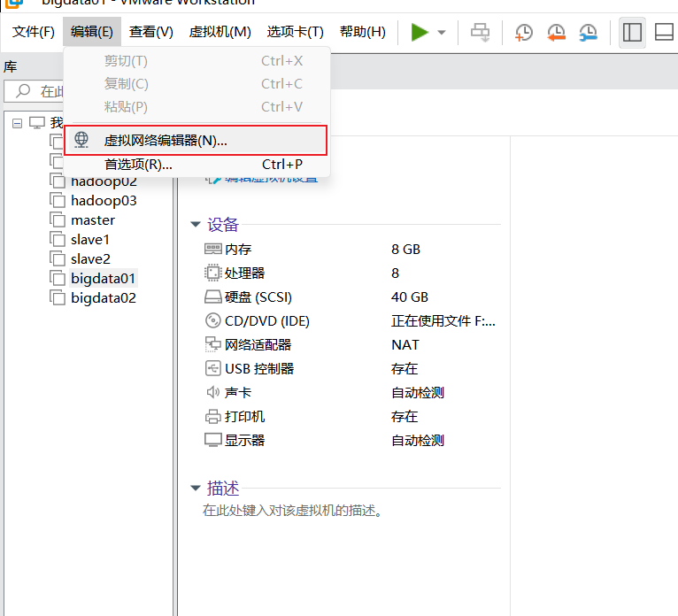Viewport: 678px width, 616px height.
Task: Click the VM icon beside master
Action: coord(57,220)
